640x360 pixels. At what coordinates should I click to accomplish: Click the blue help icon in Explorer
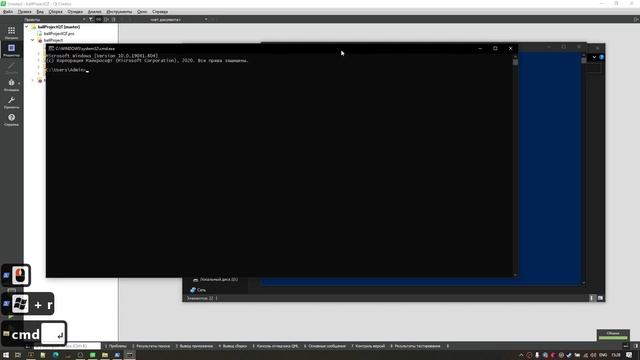point(601,57)
